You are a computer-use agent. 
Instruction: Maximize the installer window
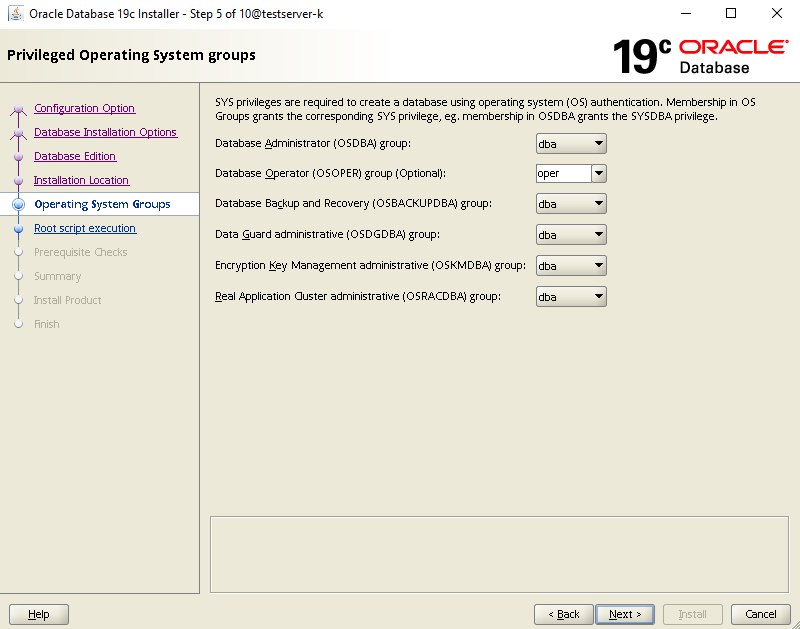(x=731, y=13)
